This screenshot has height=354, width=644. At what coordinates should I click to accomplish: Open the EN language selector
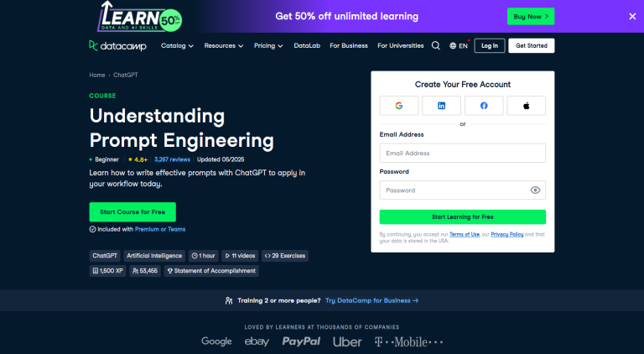tap(459, 45)
